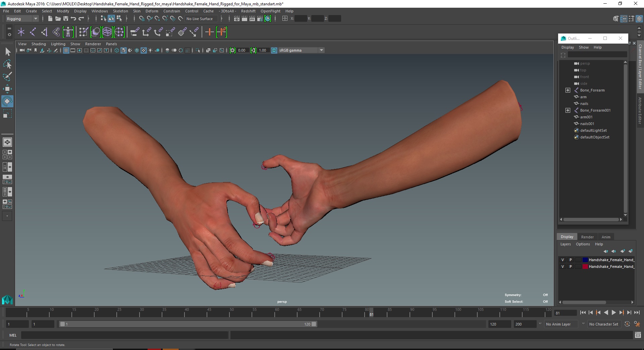Set a key with plus icon
The image size is (644, 350).
click(x=209, y=32)
